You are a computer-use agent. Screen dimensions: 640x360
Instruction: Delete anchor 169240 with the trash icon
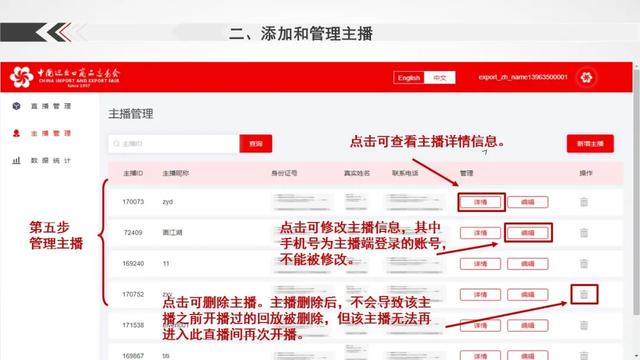(584, 264)
